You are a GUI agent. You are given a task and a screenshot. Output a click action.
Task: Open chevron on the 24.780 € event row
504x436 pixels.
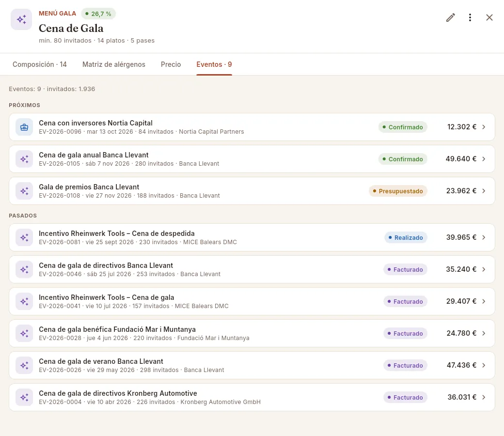(484, 333)
